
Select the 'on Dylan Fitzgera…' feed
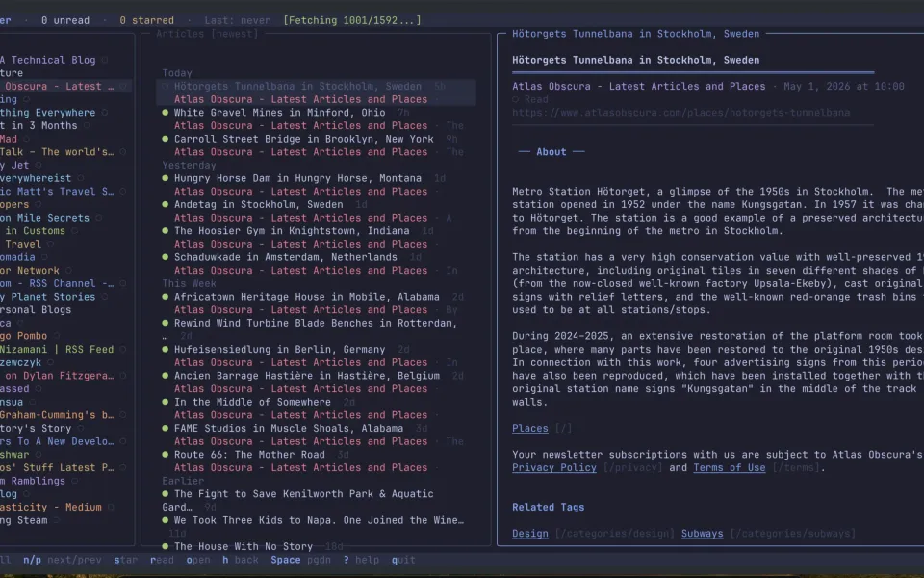(x=60, y=376)
